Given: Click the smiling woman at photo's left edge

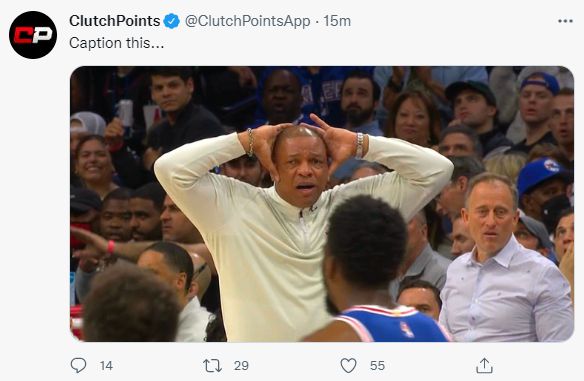Looking at the screenshot, I should pos(93,164).
